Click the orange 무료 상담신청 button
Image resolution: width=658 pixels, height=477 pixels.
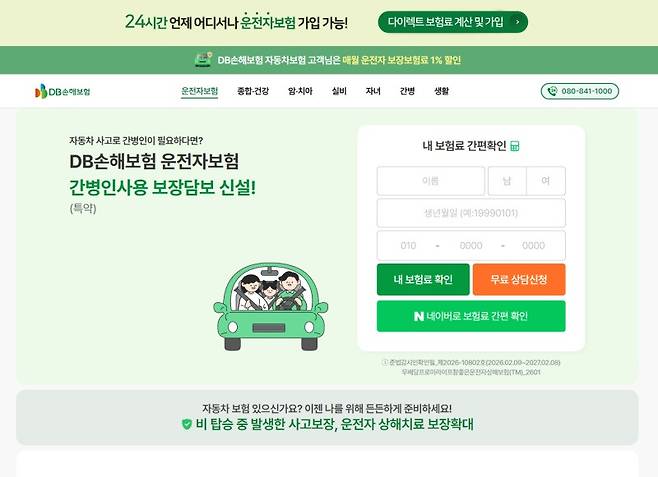point(519,279)
